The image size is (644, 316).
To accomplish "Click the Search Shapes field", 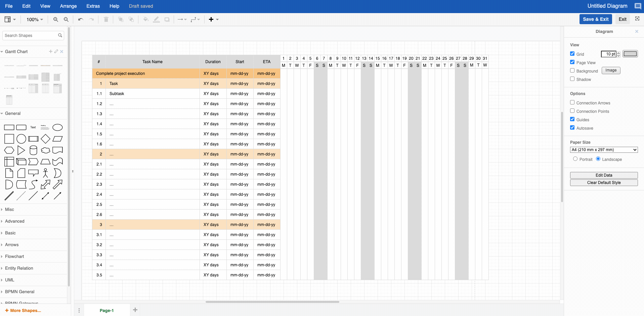I will (30, 35).
